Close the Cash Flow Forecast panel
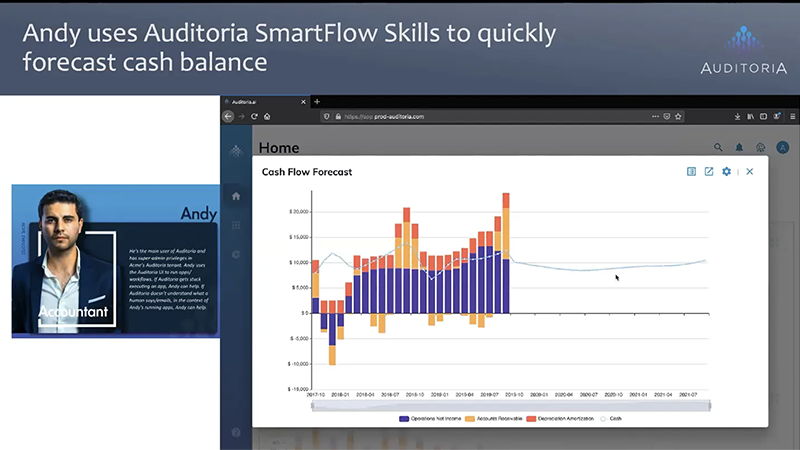The width and height of the screenshot is (800, 450). click(749, 171)
